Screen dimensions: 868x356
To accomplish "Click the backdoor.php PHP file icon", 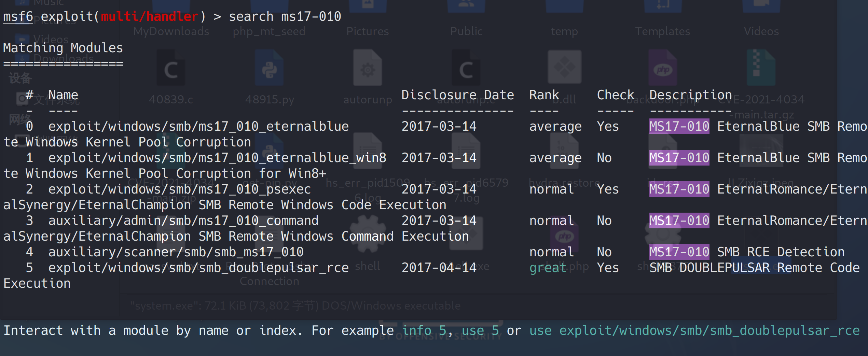I will pos(663,68).
